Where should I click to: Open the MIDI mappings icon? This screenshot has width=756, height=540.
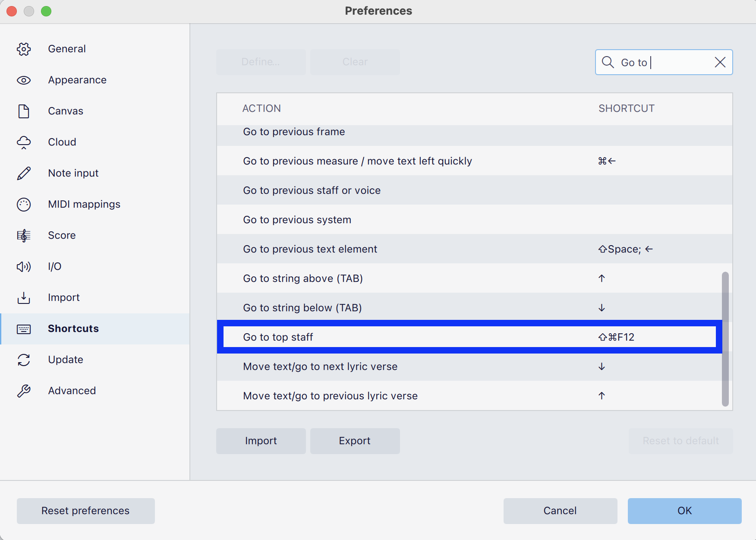[24, 204]
